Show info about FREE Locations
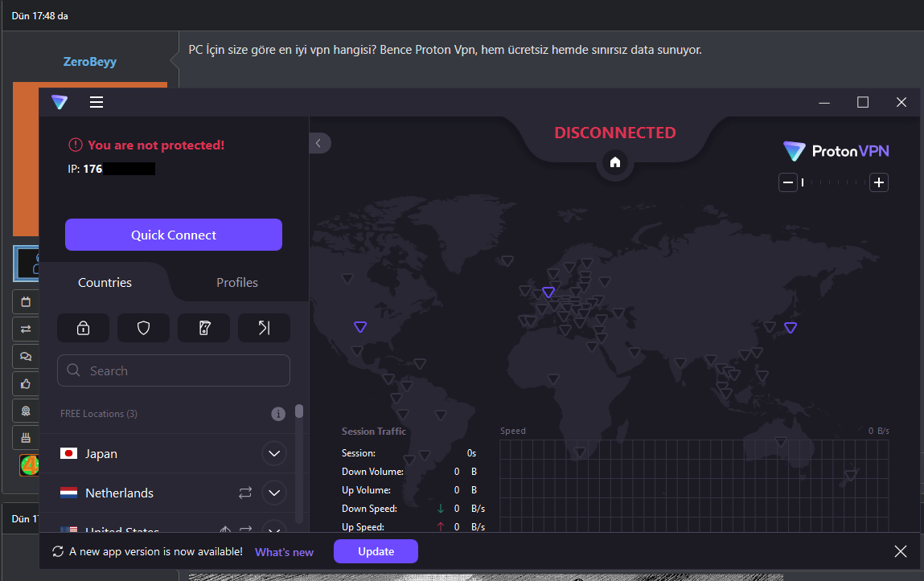Image resolution: width=924 pixels, height=581 pixels. 278,414
